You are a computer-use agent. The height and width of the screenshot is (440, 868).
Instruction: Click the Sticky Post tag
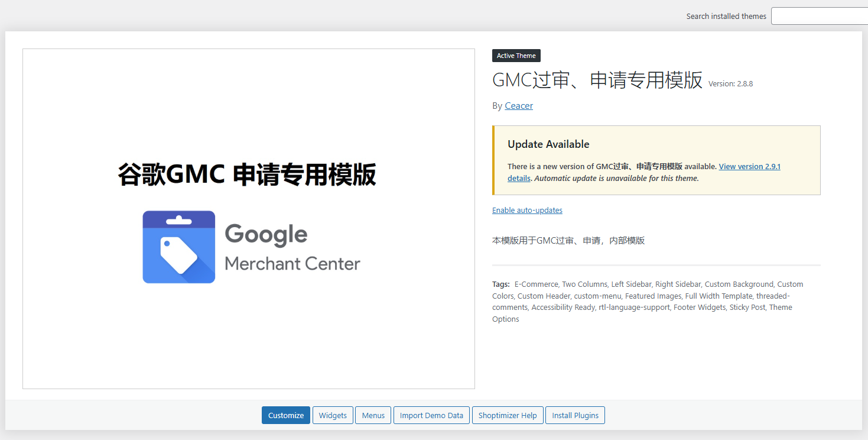pos(746,307)
